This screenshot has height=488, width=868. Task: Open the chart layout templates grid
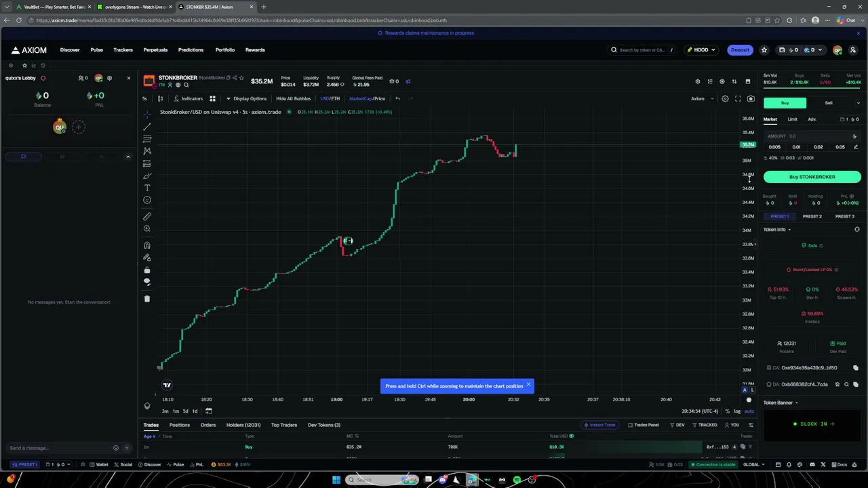(x=212, y=99)
